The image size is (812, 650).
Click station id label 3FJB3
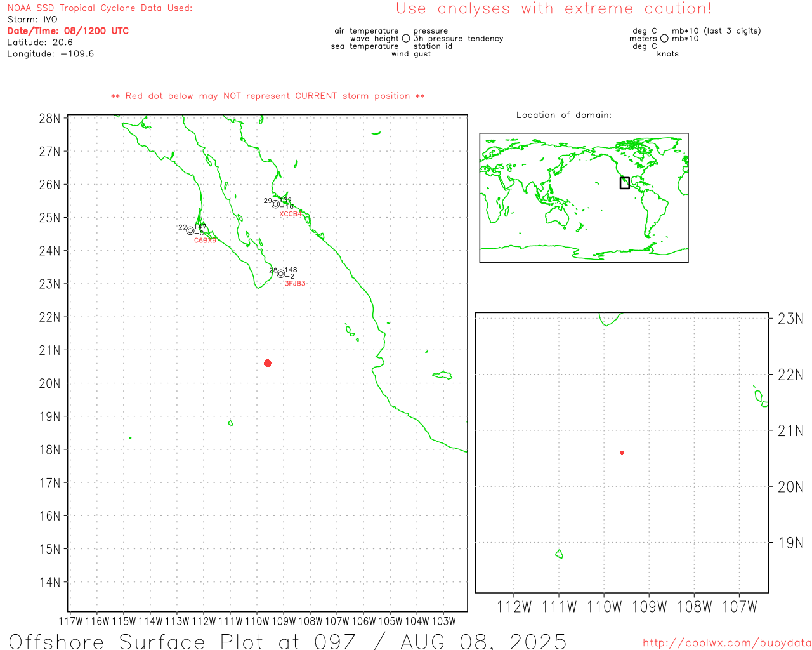click(x=295, y=284)
